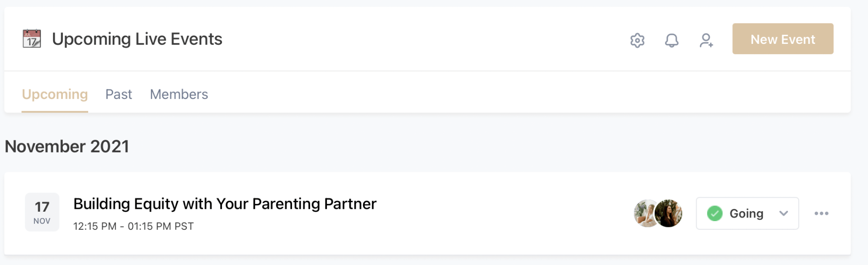Click the New Event button
This screenshot has height=265, width=868.
783,39
